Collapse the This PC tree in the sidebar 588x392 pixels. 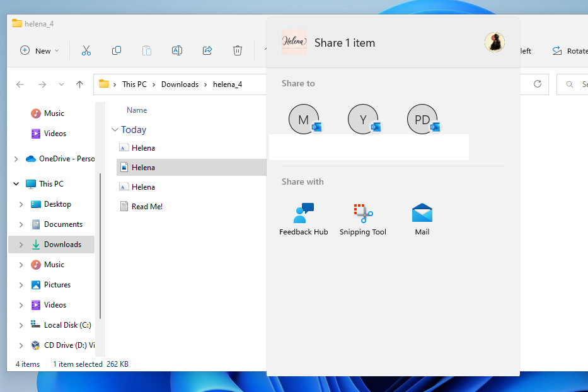[15, 183]
